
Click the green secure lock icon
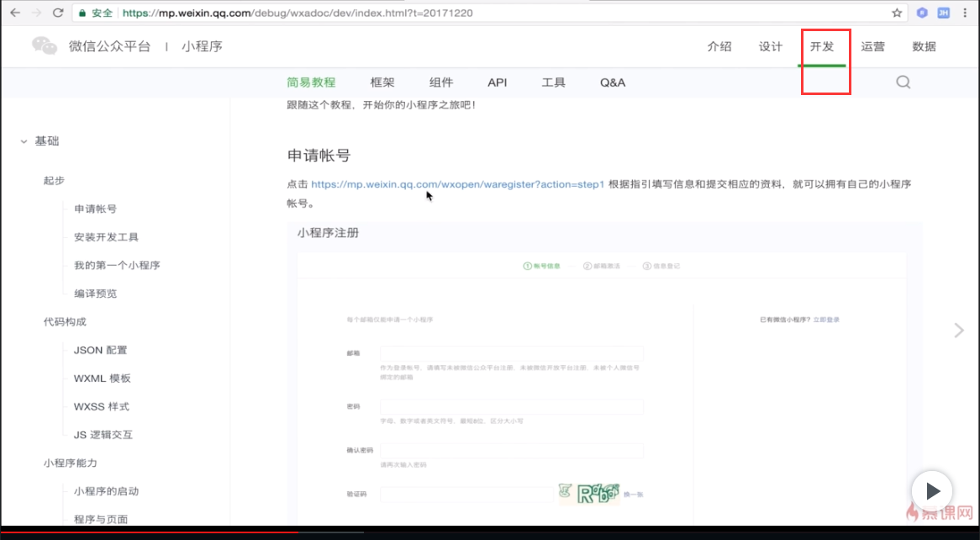pyautogui.click(x=82, y=13)
